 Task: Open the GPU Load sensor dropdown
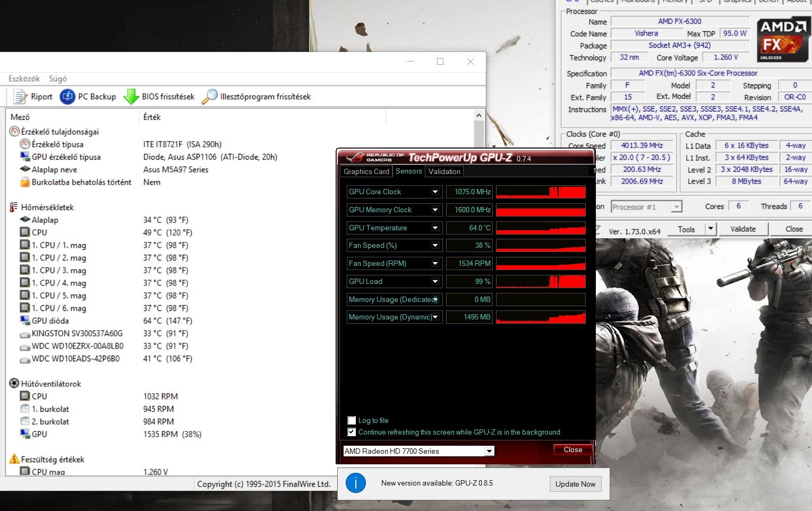[435, 281]
